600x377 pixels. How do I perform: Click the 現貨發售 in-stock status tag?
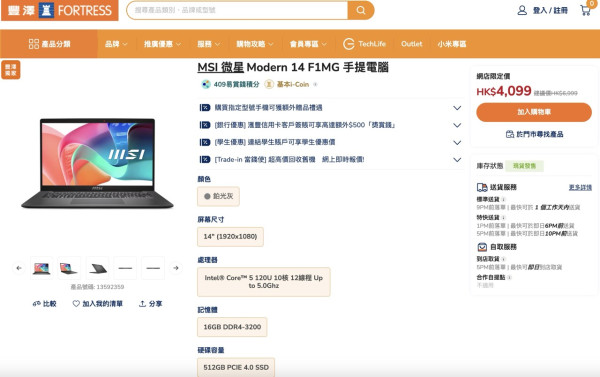point(524,166)
